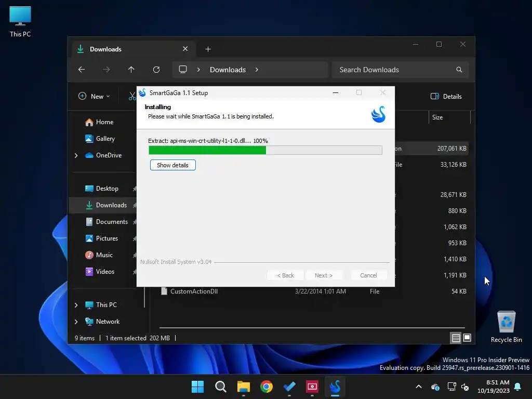This screenshot has height=399, width=532.
Task: Click the installer progress bar
Action: [x=265, y=150]
